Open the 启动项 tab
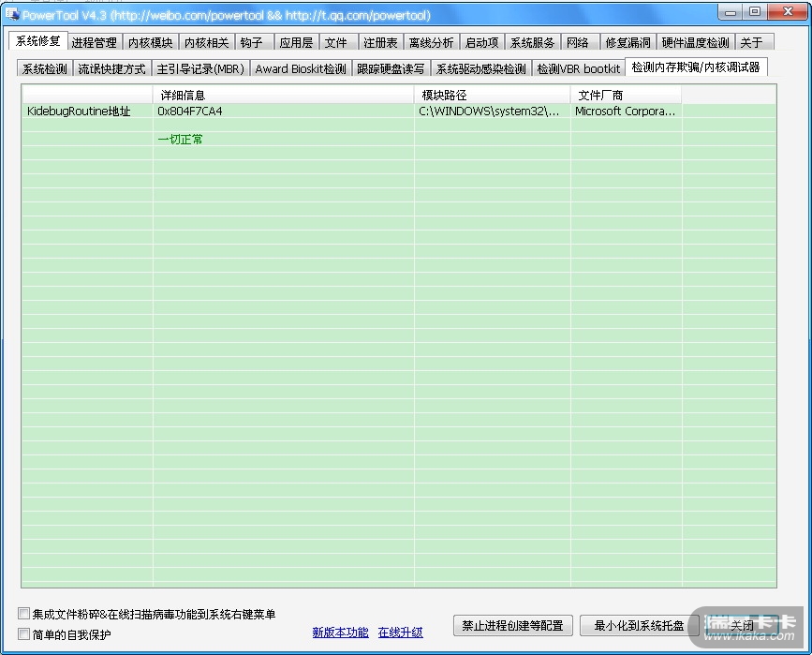The image size is (812, 655). [x=482, y=42]
